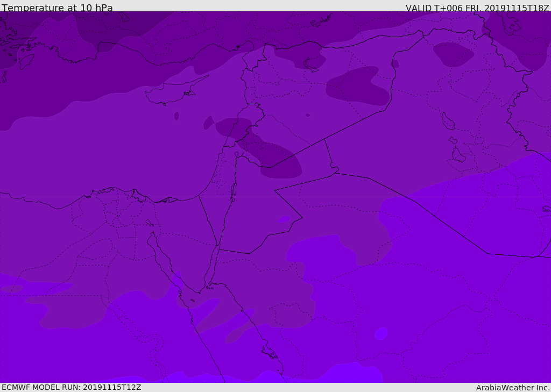Click the VALID T+006 timestamp text
Image resolution: width=551 pixels, height=392 pixels.
point(477,8)
